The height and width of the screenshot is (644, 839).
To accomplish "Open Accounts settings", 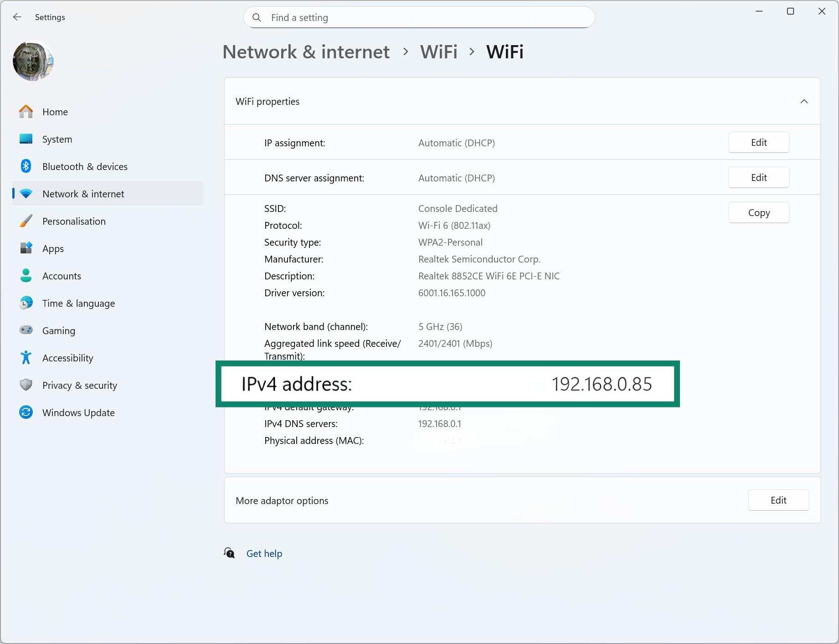I will [108, 276].
